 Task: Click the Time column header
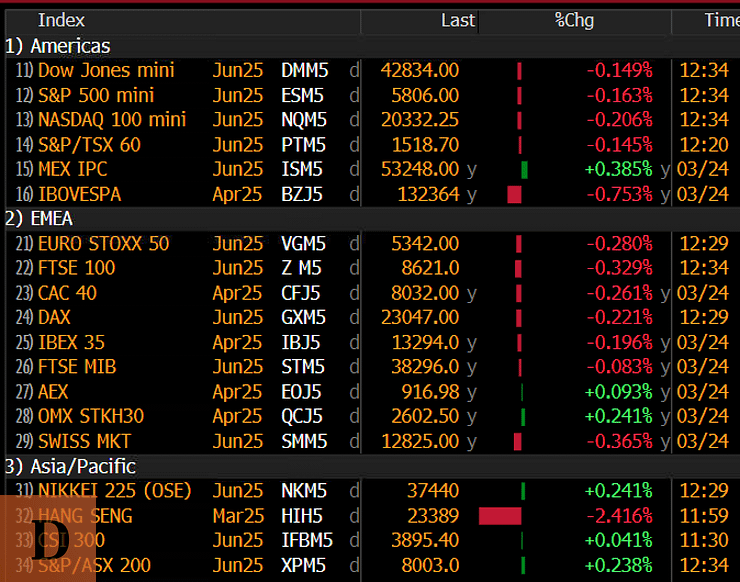tap(721, 20)
